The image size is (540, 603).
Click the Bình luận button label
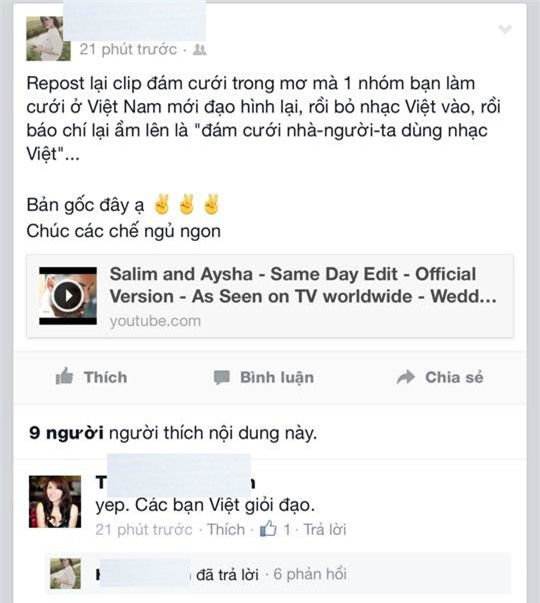(277, 378)
